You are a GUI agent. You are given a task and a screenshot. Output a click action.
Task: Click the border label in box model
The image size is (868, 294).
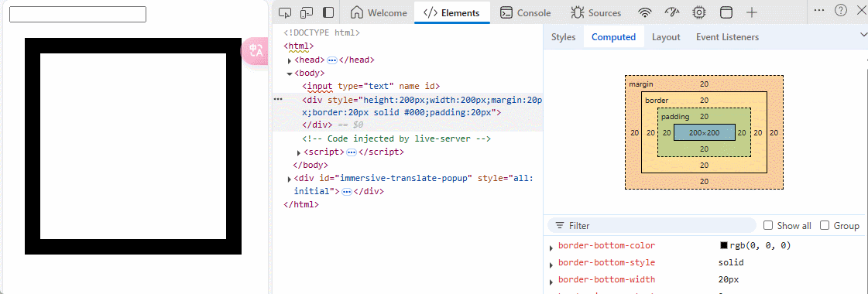pos(657,100)
